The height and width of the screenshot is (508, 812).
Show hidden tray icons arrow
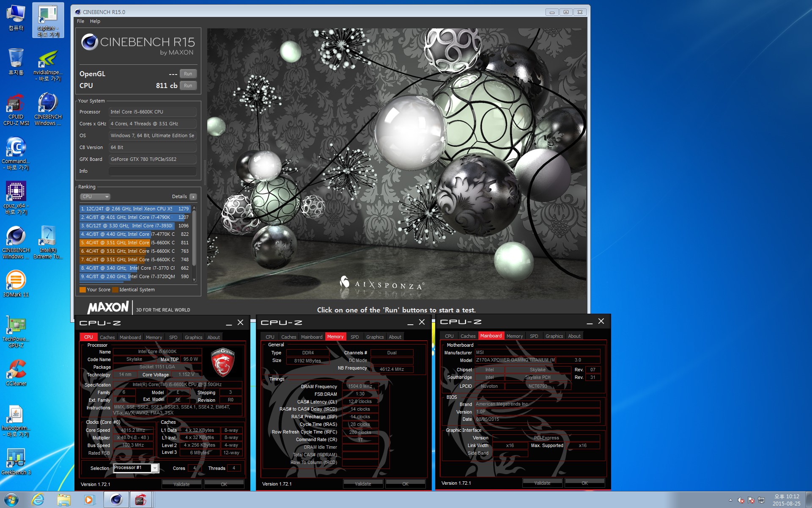pyautogui.click(x=730, y=500)
